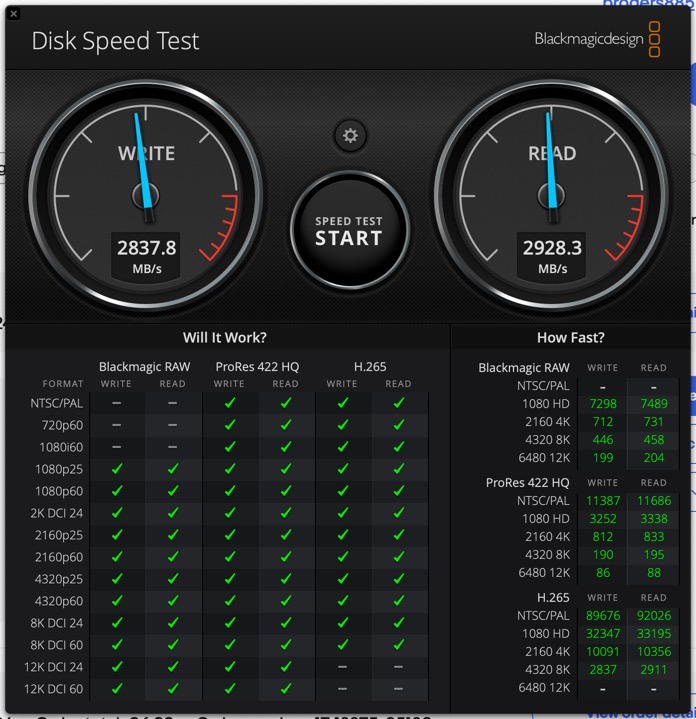The image size is (696, 719).
Task: Click ProRes 422 HQ section label in How Fast
Action: 527,483
